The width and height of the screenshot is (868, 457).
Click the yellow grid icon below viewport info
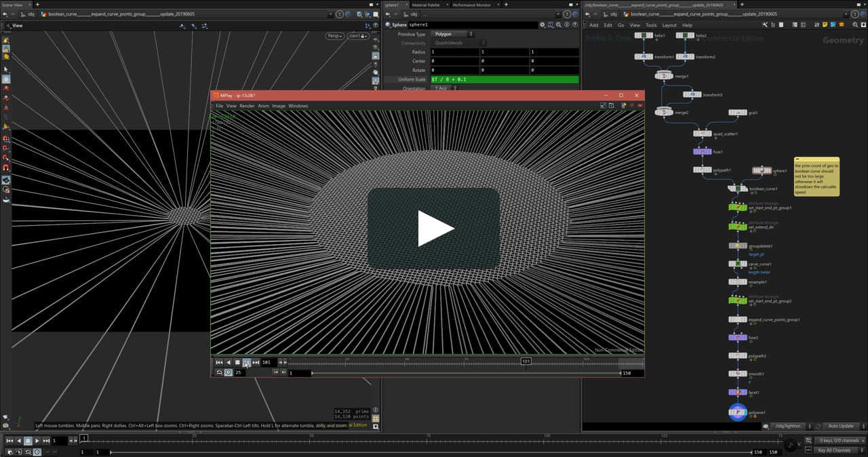tap(376, 418)
